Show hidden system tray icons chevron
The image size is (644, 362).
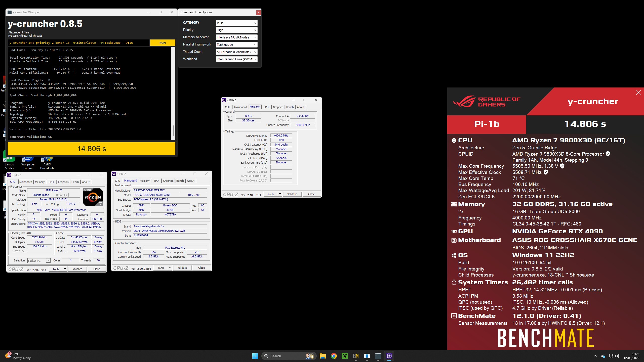595,356
